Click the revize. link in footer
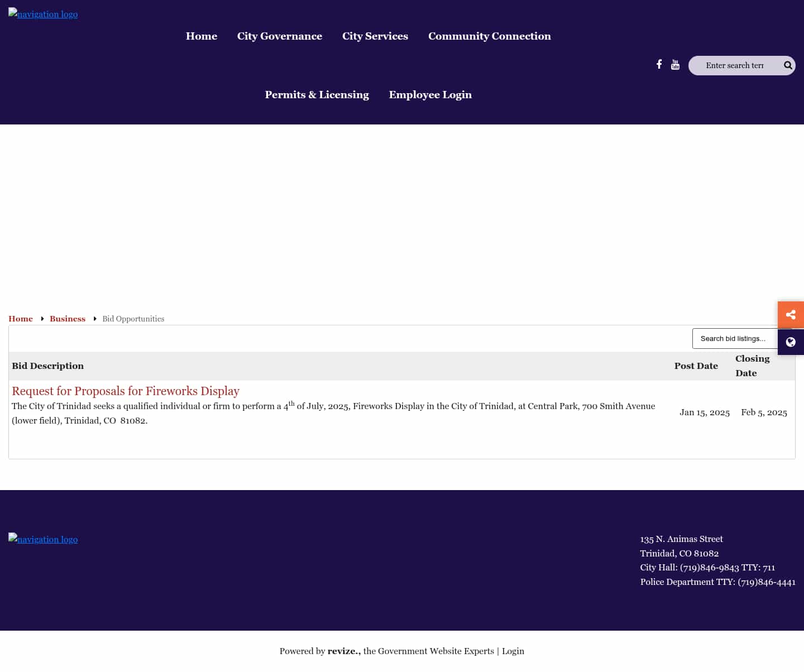The height and width of the screenshot is (672, 804). [x=344, y=651]
